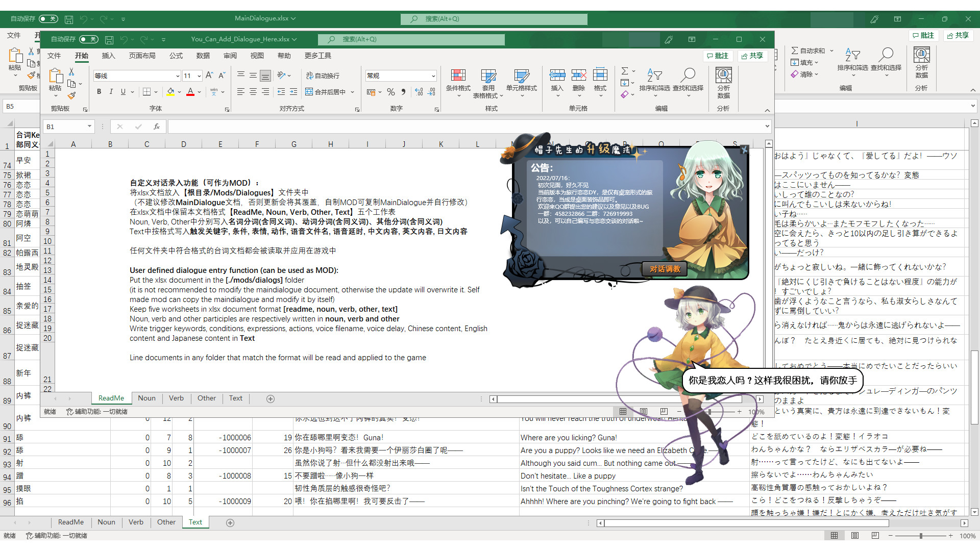
Task: Toggle underline formatting
Action: 122,92
